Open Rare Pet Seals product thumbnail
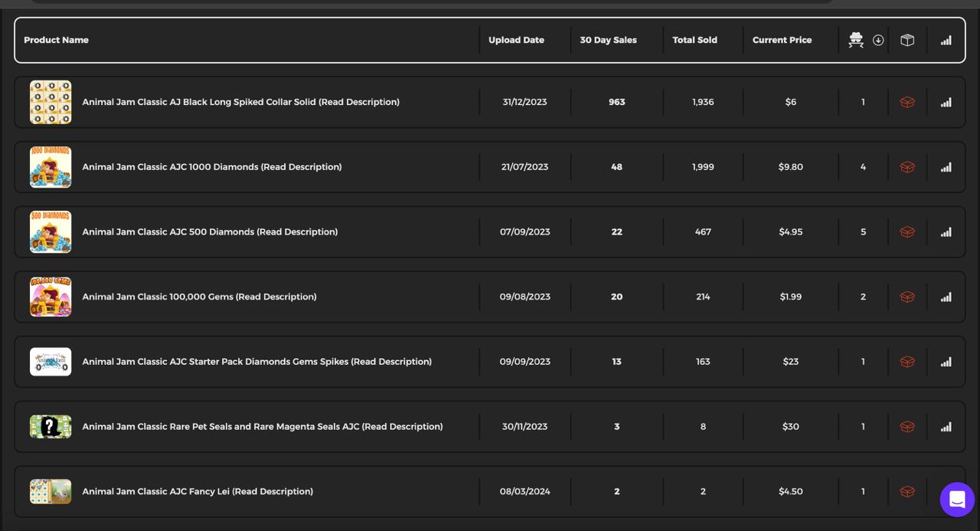The height and width of the screenshot is (531, 980). [x=51, y=427]
